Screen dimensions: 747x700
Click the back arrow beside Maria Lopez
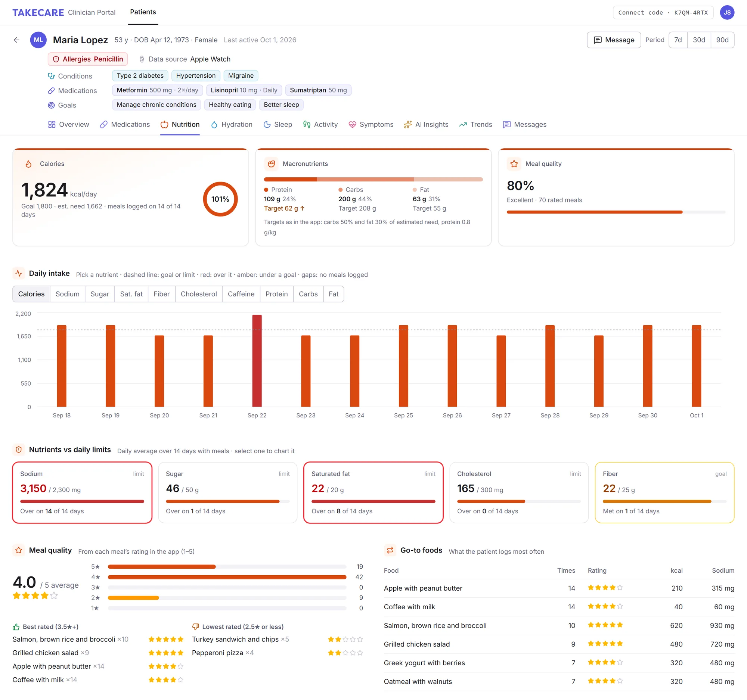coord(16,40)
